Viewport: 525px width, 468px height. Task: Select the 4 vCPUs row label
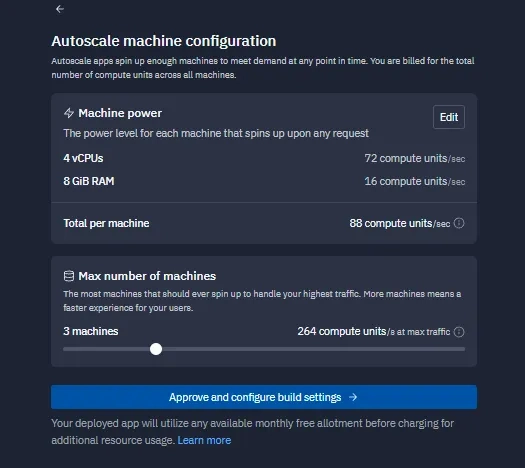point(83,158)
